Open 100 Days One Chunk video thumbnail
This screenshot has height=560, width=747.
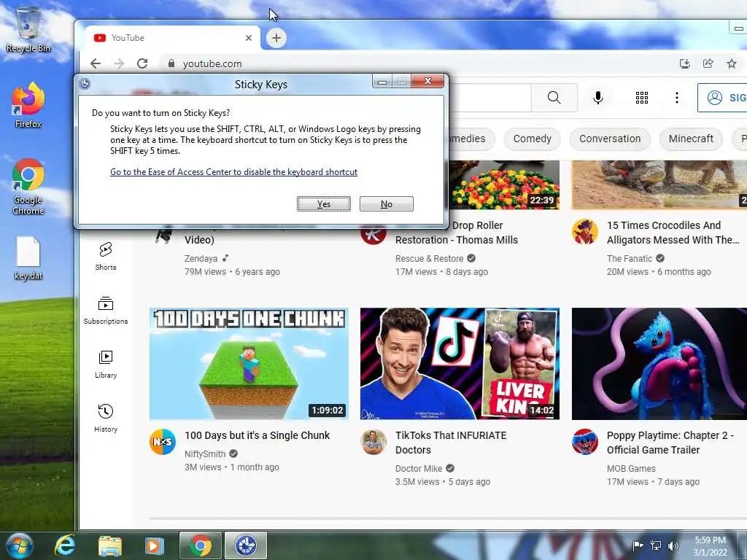pos(249,364)
